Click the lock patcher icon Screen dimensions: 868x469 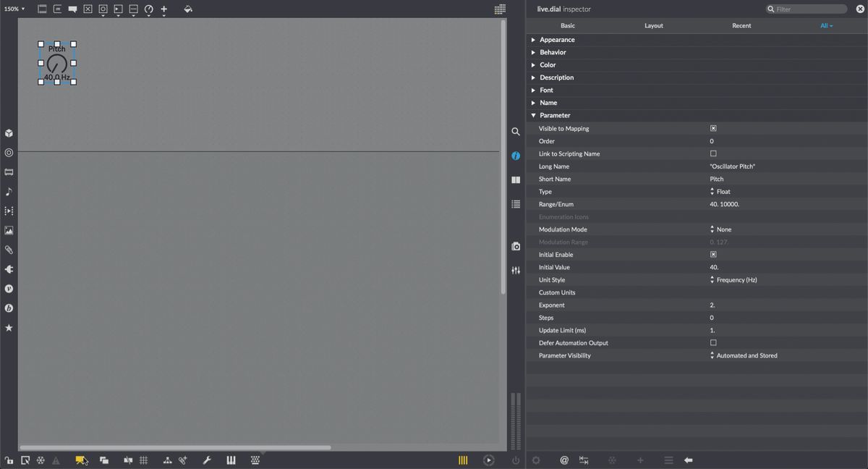(9, 460)
